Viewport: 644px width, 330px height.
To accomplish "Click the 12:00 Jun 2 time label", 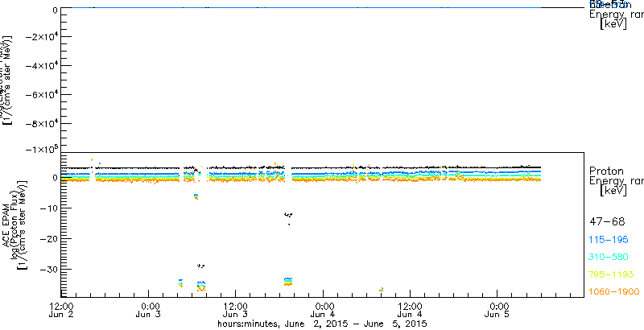I will (x=61, y=311).
